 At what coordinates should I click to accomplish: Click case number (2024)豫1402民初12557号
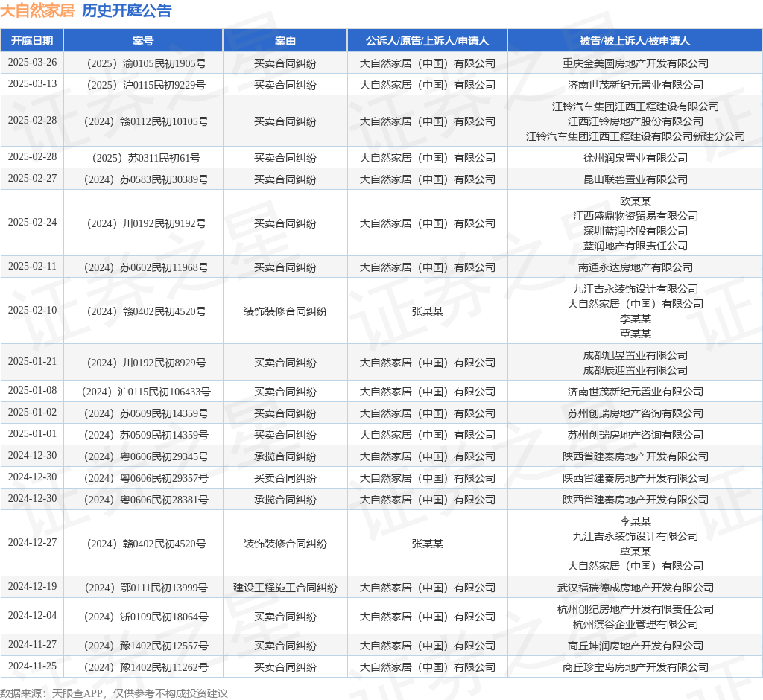(146, 646)
